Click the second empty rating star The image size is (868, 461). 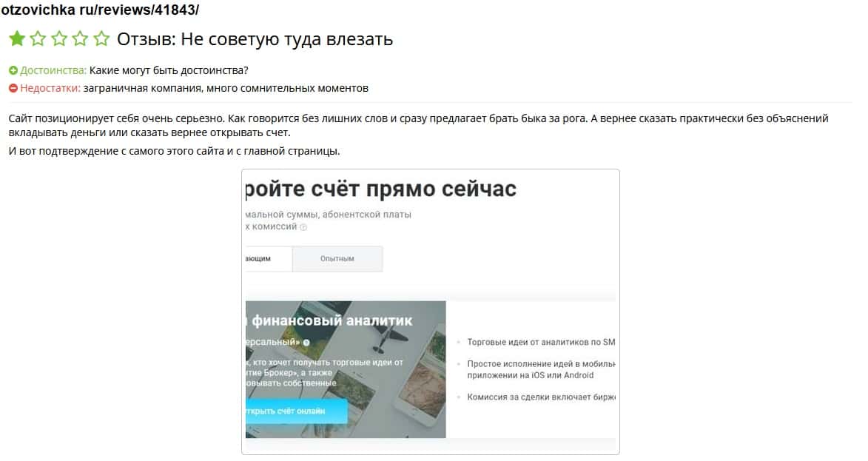coord(38,38)
